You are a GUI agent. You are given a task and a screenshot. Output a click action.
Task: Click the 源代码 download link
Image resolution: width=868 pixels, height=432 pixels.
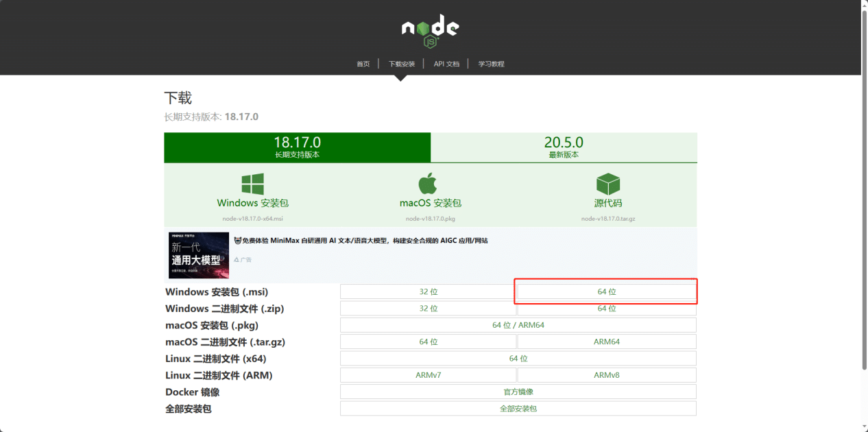coord(608,203)
